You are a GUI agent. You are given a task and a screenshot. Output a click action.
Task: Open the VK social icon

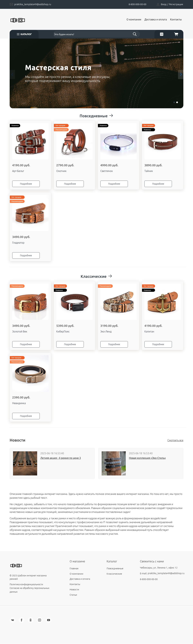tap(13, 620)
